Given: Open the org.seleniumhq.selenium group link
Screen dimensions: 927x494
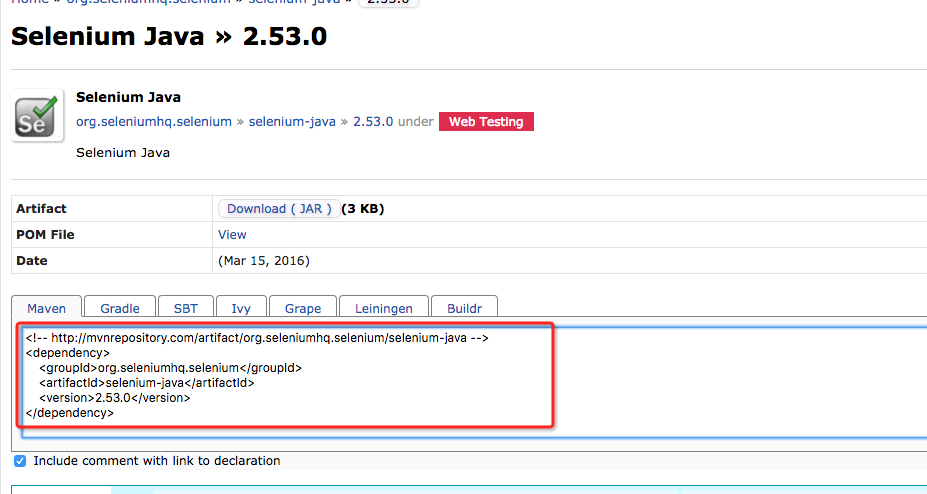Looking at the screenshot, I should pos(154,122).
